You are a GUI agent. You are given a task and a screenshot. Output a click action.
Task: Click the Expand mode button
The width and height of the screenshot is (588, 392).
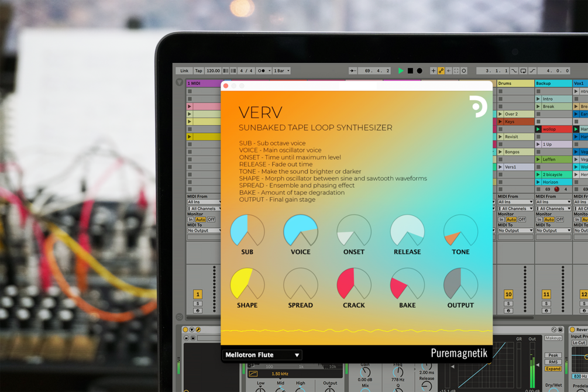point(553,369)
